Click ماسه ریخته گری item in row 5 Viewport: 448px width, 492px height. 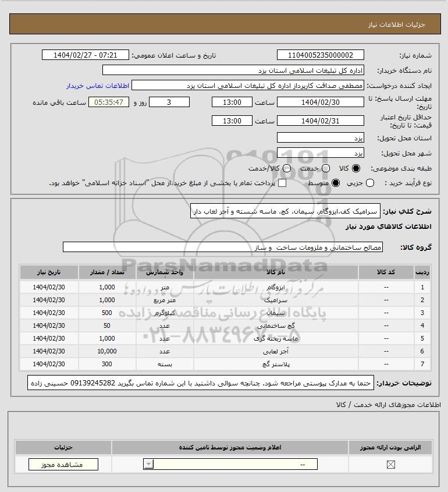point(276,338)
